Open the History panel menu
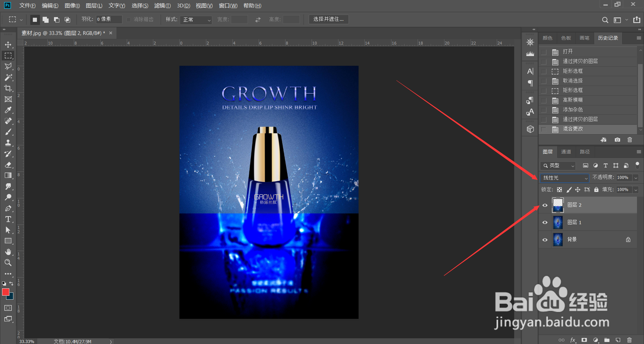The image size is (644, 344). point(639,38)
